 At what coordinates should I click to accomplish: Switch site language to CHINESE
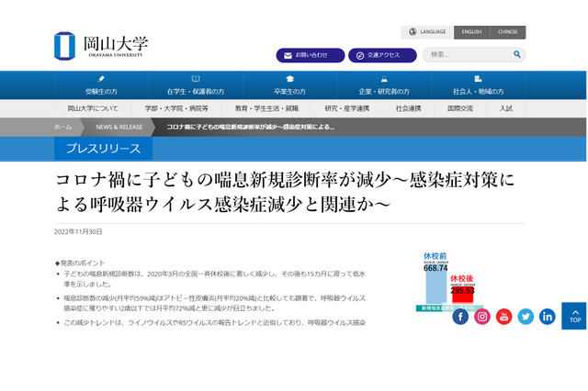tap(508, 32)
